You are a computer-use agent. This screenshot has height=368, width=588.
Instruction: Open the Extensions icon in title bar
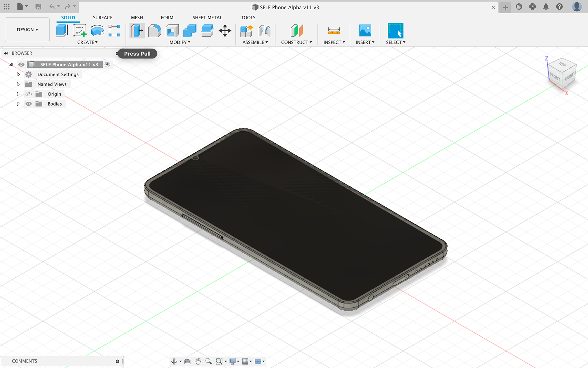pyautogui.click(x=519, y=6)
